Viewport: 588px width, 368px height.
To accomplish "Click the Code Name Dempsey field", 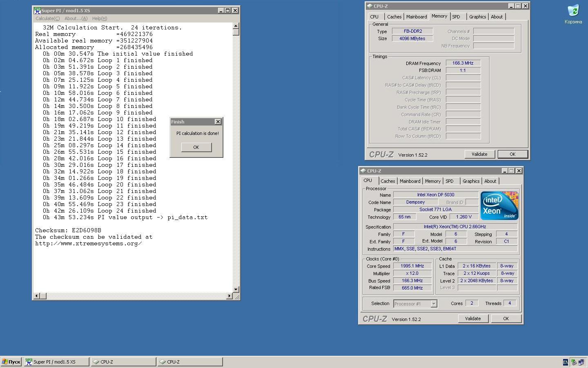I will tap(416, 202).
